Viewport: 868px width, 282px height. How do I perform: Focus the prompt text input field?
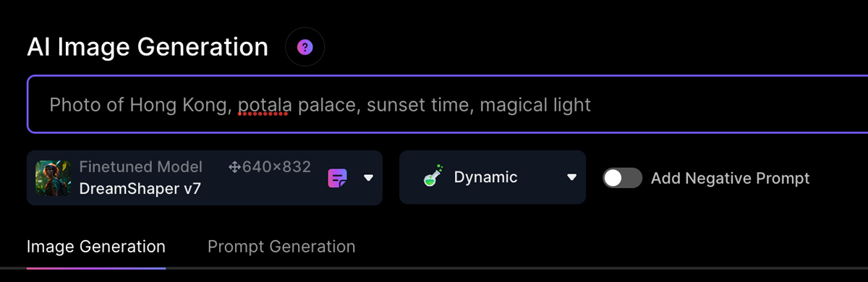[x=448, y=105]
